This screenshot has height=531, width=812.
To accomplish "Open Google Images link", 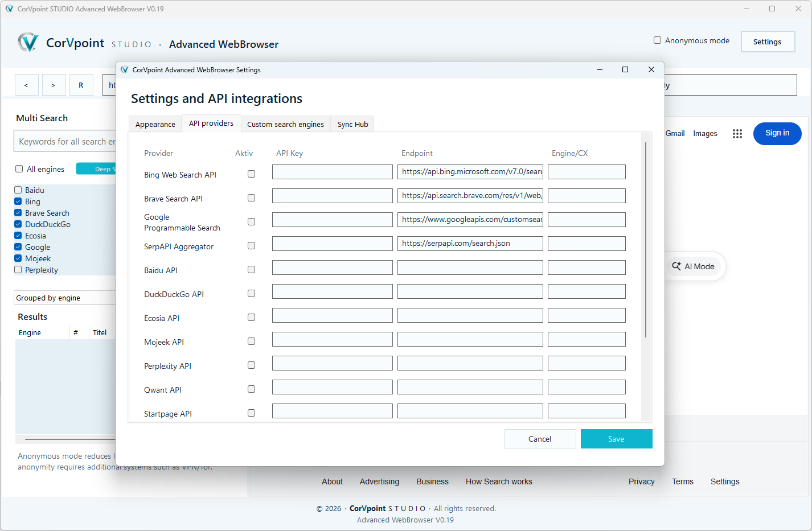I will tap(705, 133).
